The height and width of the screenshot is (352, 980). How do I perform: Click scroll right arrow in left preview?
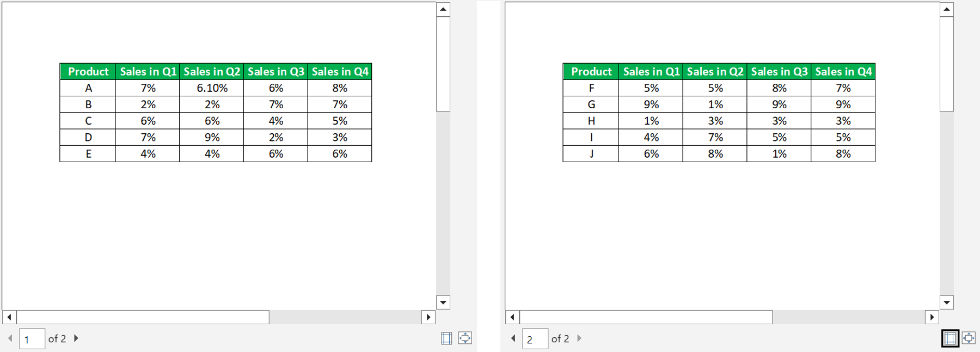[x=428, y=317]
